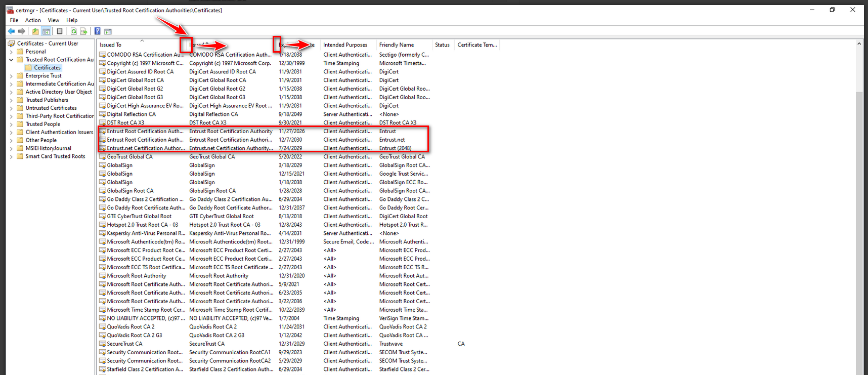Expand Active Directory User Object node
This screenshot has height=375, width=868.
click(11, 92)
